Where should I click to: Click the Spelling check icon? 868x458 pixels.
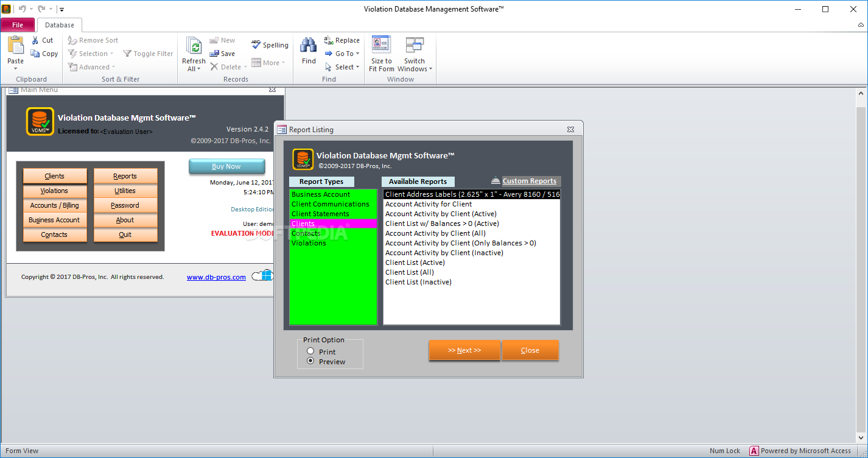pyautogui.click(x=256, y=44)
